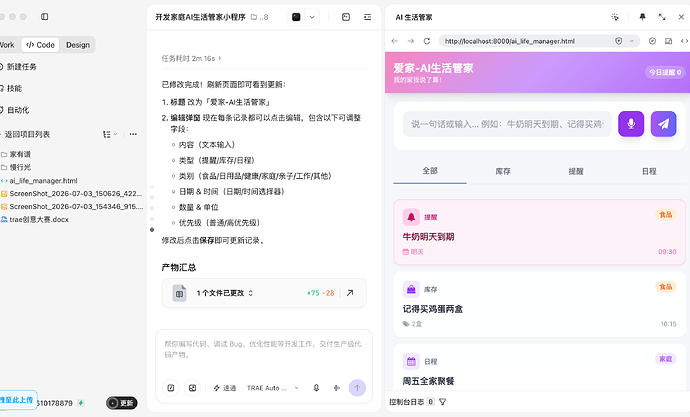Click the 今日提醒 0 badge
Image resolution: width=690 pixels, height=417 pixels.
pyautogui.click(x=665, y=72)
